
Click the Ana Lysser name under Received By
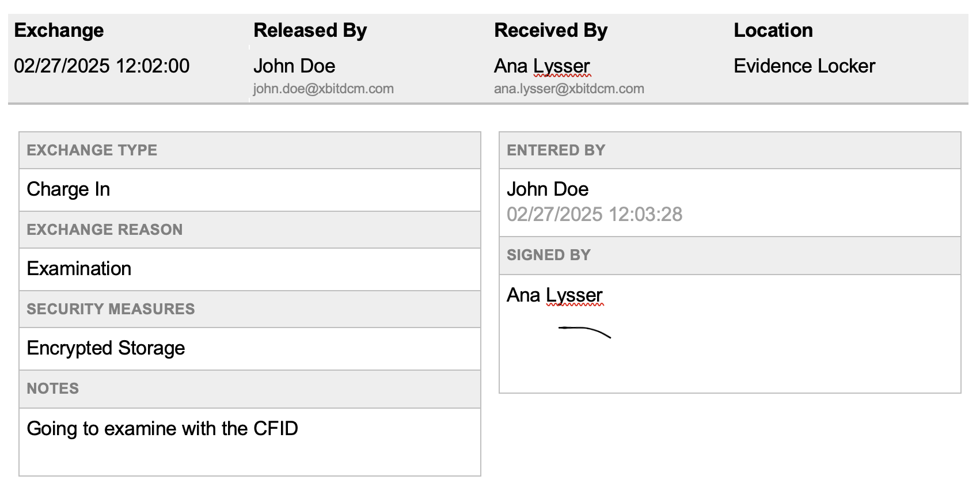tap(542, 66)
